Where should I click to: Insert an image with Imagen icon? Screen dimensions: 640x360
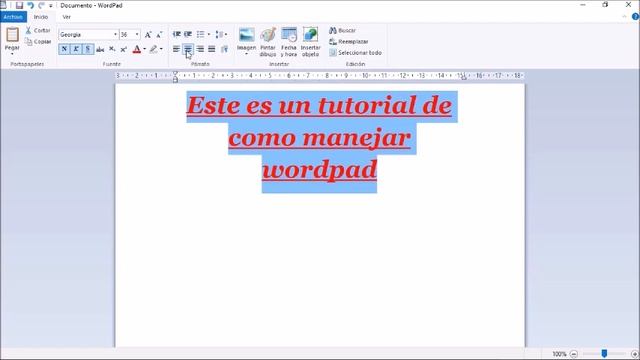click(247, 35)
